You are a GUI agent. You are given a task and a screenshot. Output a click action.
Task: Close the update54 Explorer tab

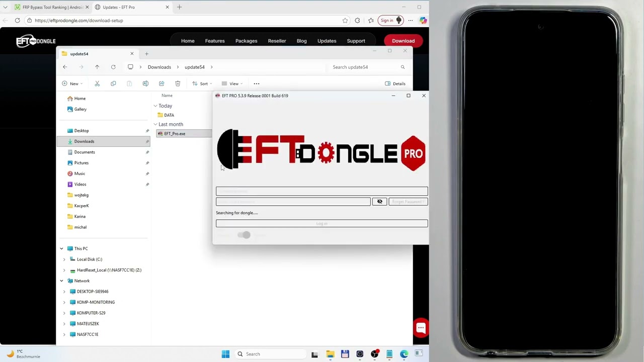[x=132, y=54]
